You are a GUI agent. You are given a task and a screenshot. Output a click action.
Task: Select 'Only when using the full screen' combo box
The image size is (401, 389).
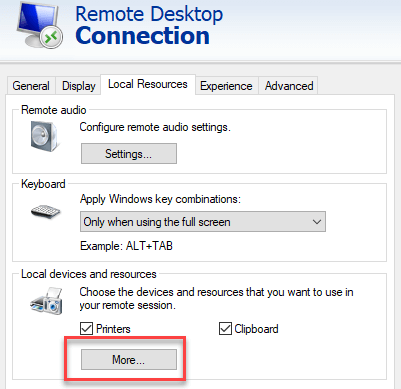click(203, 222)
